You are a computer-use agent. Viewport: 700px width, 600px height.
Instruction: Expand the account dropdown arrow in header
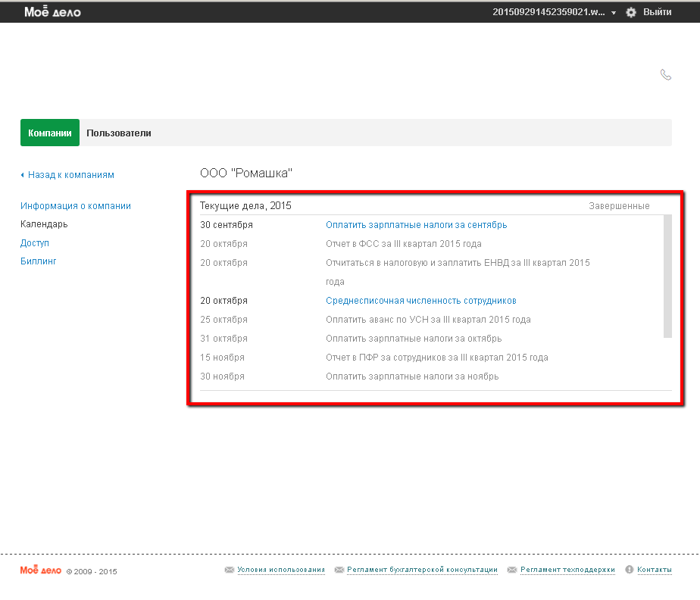[614, 13]
